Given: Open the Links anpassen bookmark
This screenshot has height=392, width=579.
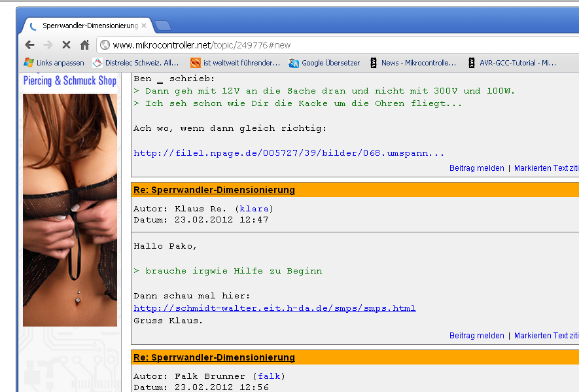Looking at the screenshot, I should 54,63.
